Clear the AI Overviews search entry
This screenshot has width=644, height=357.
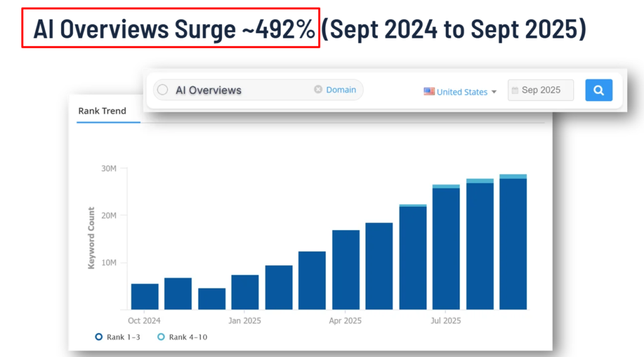tap(318, 89)
